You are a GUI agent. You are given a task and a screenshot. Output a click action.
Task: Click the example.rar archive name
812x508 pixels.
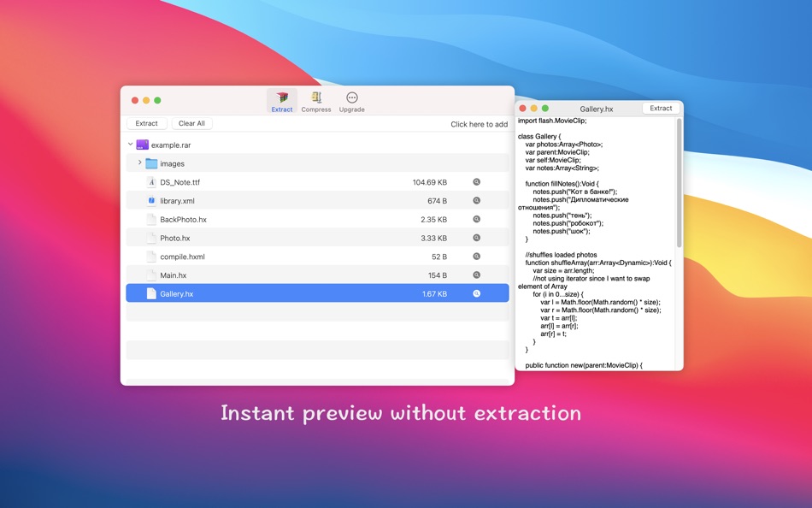tap(171, 145)
